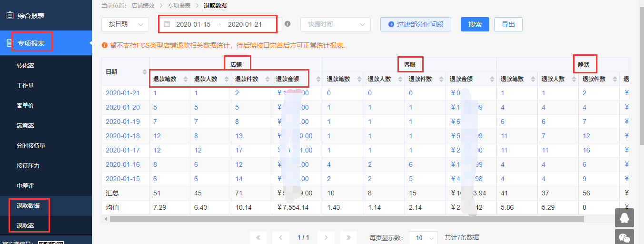Open the rows-per-page dropdown showing 10
This screenshot has width=644, height=244.
(423, 237)
